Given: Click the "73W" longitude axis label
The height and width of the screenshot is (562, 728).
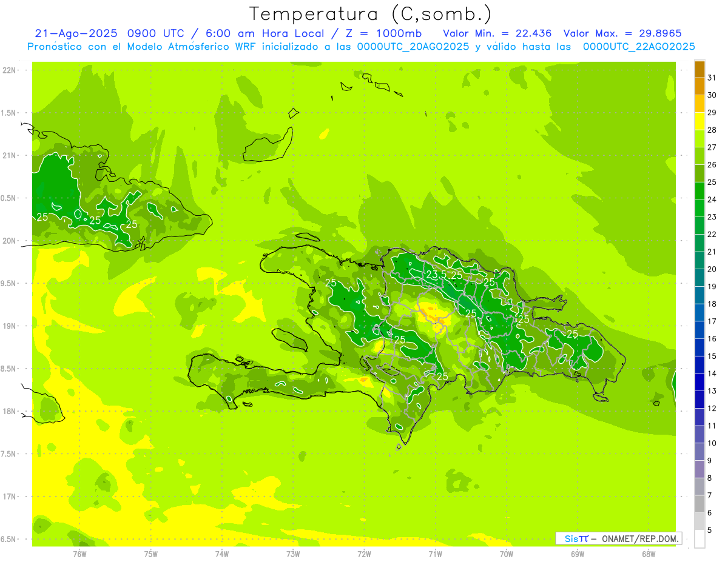Looking at the screenshot, I should (x=293, y=554).
